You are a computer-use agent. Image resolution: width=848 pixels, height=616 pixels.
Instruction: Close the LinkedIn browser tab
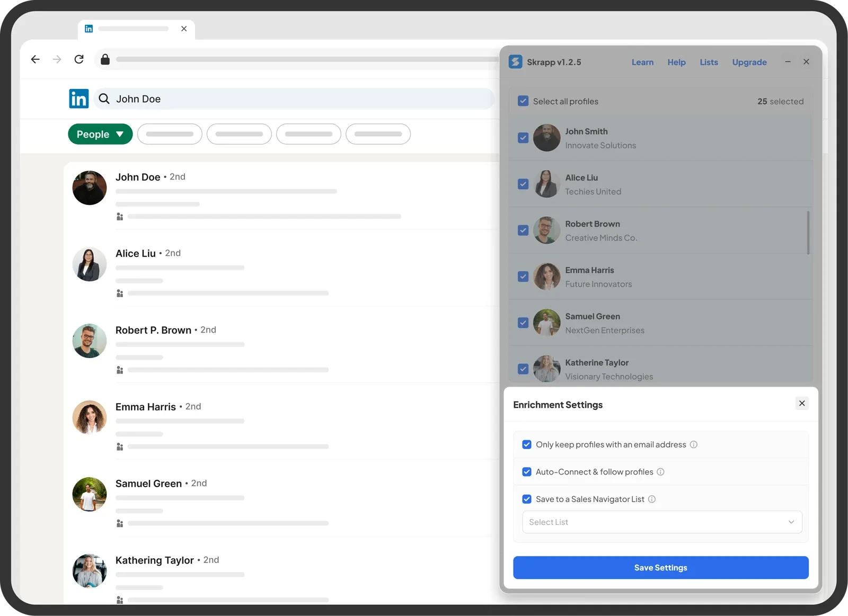(x=184, y=29)
